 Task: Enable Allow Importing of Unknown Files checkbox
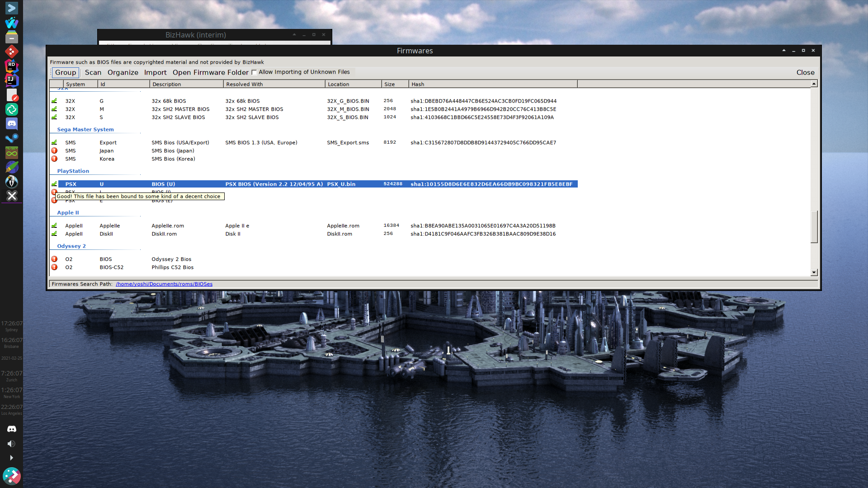[254, 72]
